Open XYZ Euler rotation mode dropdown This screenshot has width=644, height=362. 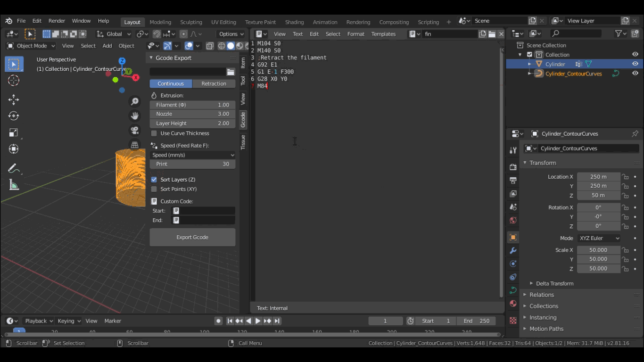(x=599, y=239)
